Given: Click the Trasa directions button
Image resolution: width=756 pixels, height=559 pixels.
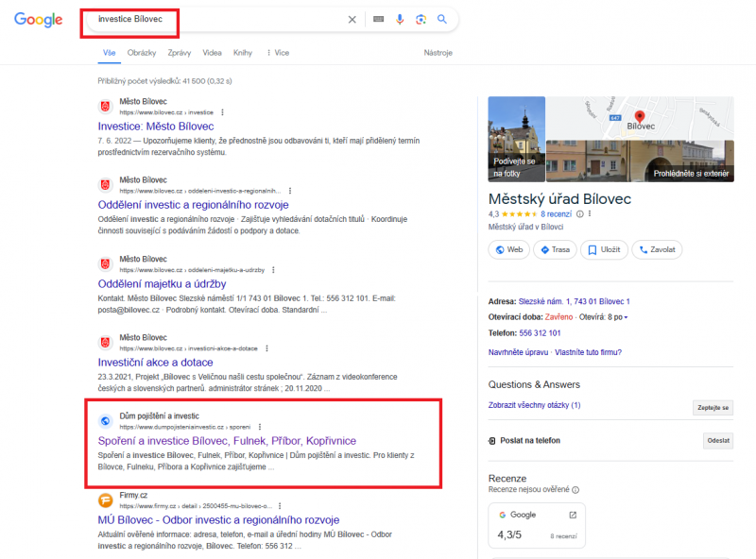Looking at the screenshot, I should (555, 249).
